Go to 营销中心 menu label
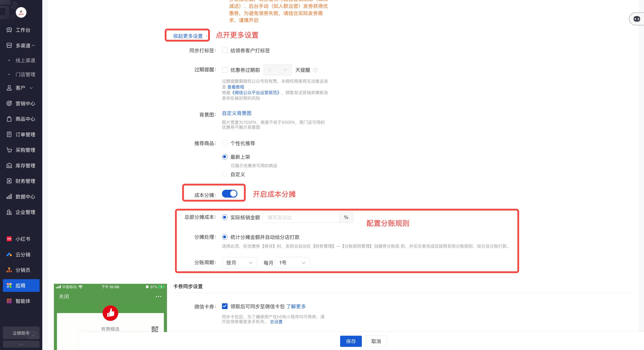The height and width of the screenshot is (350, 644). tap(25, 103)
